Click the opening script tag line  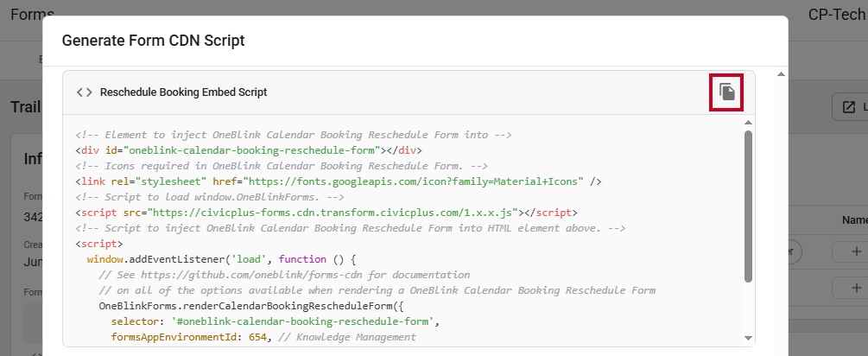(x=99, y=243)
